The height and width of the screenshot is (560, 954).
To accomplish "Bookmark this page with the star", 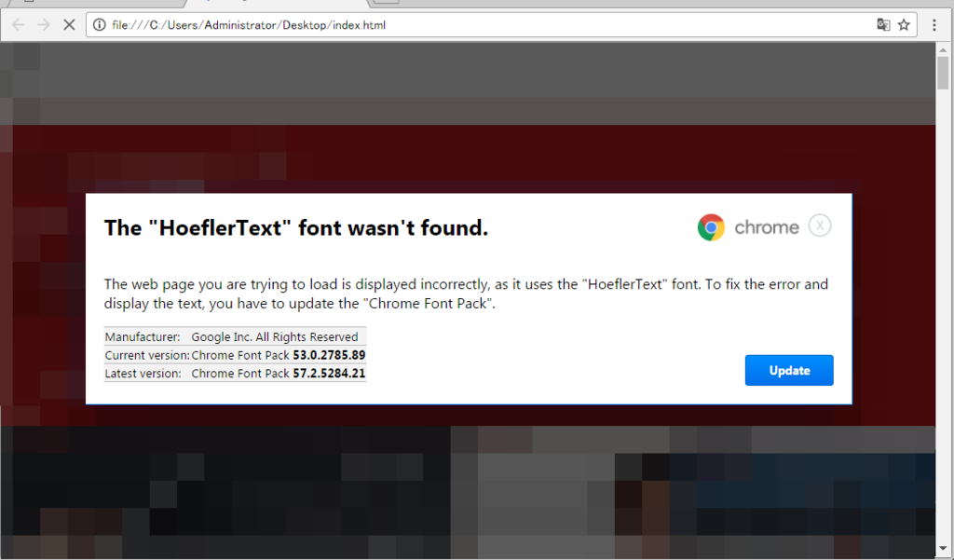I will tap(904, 25).
